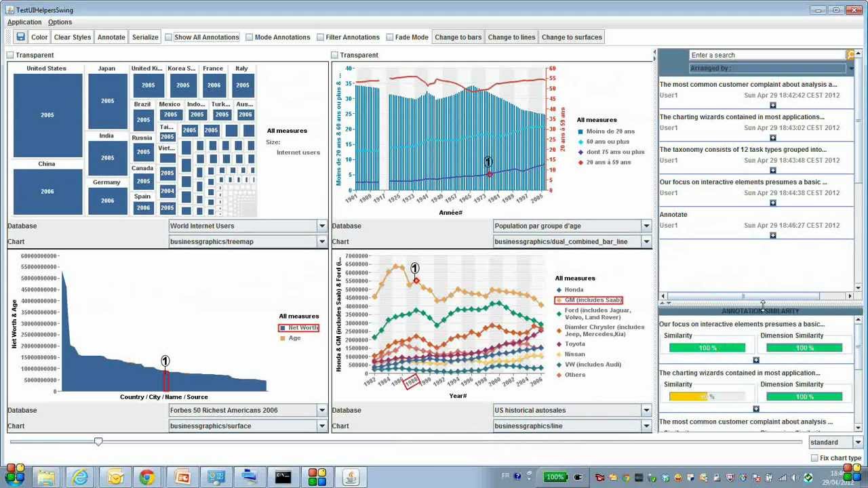Open Windows Start button
The width and height of the screenshot is (868, 488).
point(14,476)
